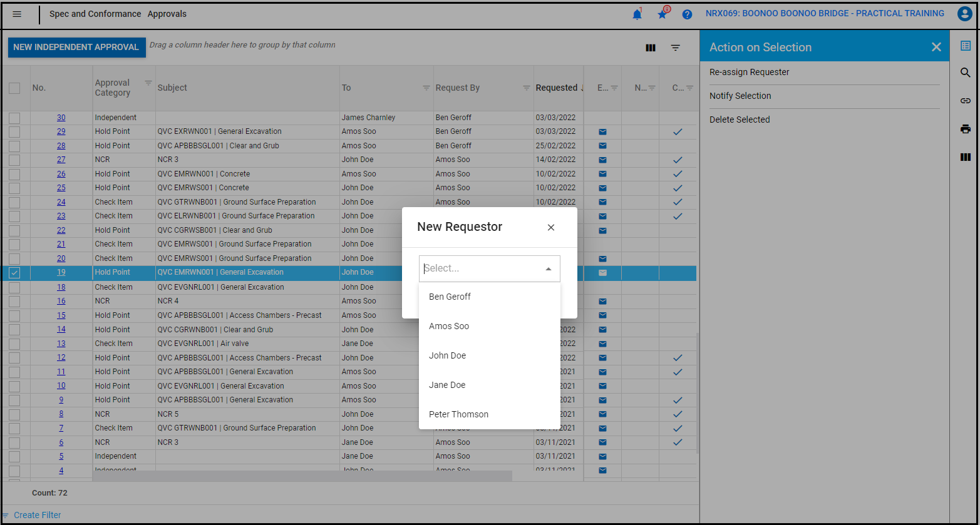The height and width of the screenshot is (525, 980).
Task: Open the Request By column filter menu
Action: pyautogui.click(x=527, y=88)
